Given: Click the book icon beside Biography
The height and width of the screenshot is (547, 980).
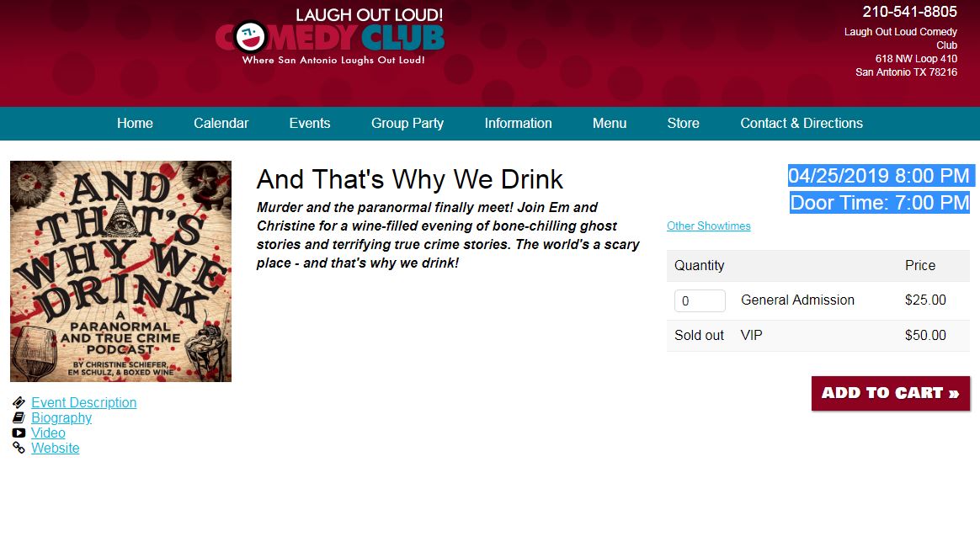Looking at the screenshot, I should point(19,417).
